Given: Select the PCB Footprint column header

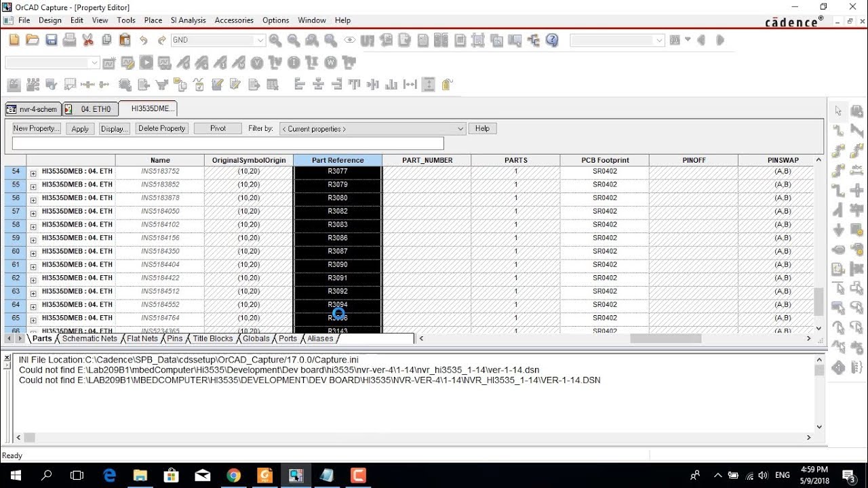Looking at the screenshot, I should 605,161.
